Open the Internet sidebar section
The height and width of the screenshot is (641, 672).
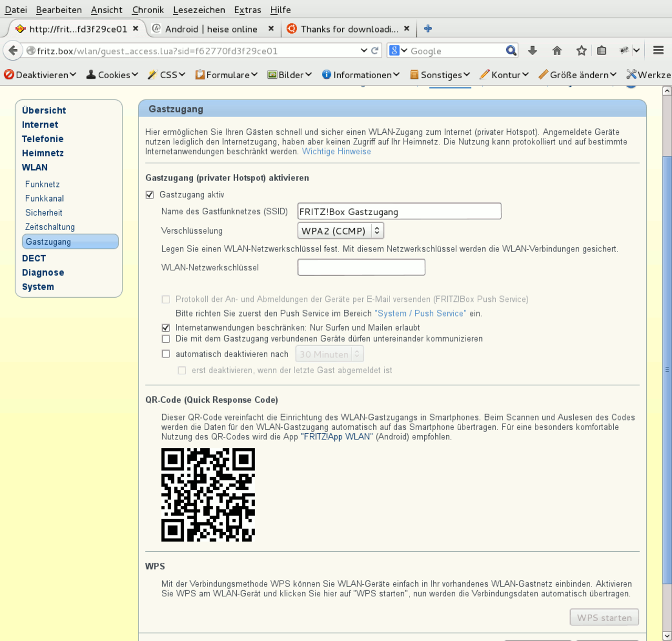tap(40, 124)
